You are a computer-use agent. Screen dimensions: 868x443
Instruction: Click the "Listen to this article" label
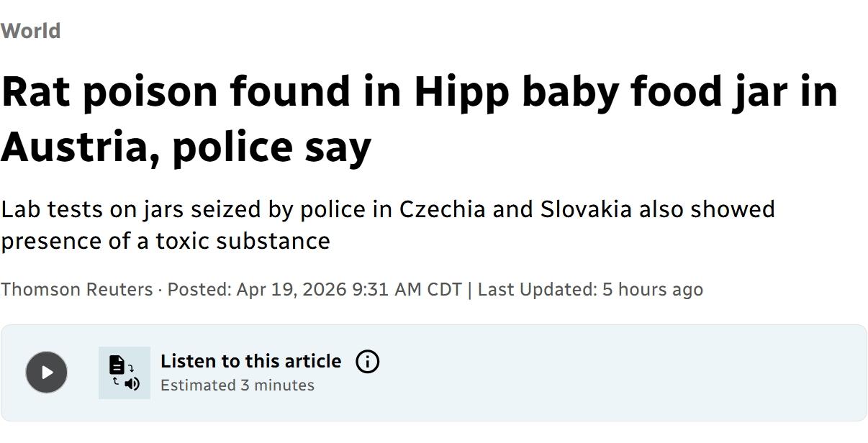[250, 361]
